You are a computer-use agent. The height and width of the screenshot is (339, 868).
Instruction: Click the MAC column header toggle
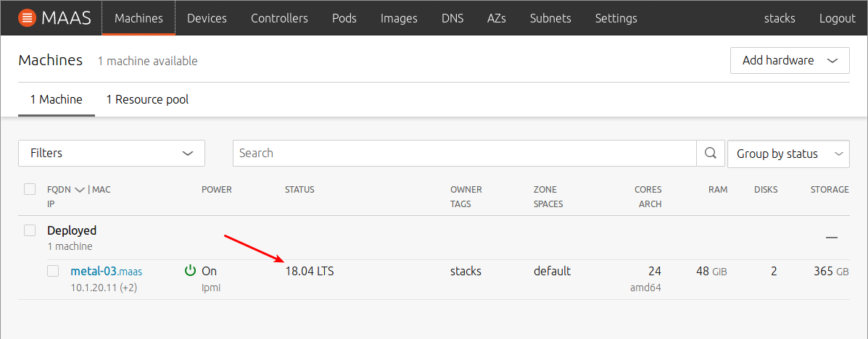[x=102, y=190]
